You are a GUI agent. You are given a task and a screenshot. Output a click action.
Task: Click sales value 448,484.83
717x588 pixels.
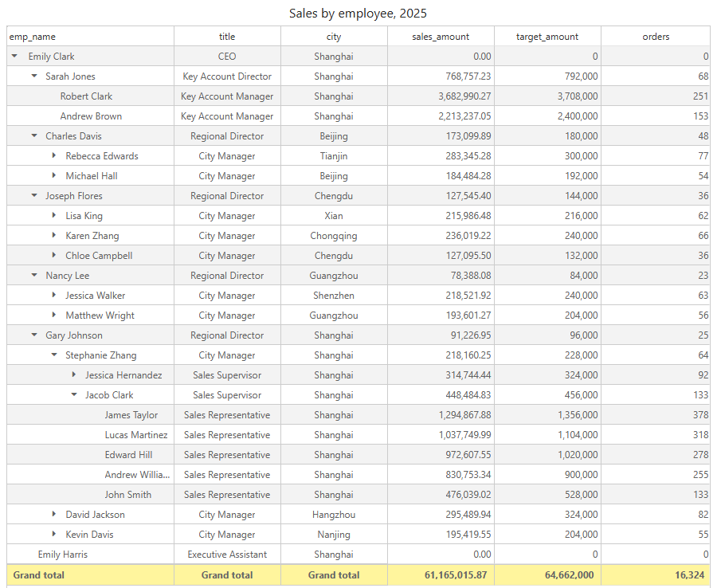468,395
